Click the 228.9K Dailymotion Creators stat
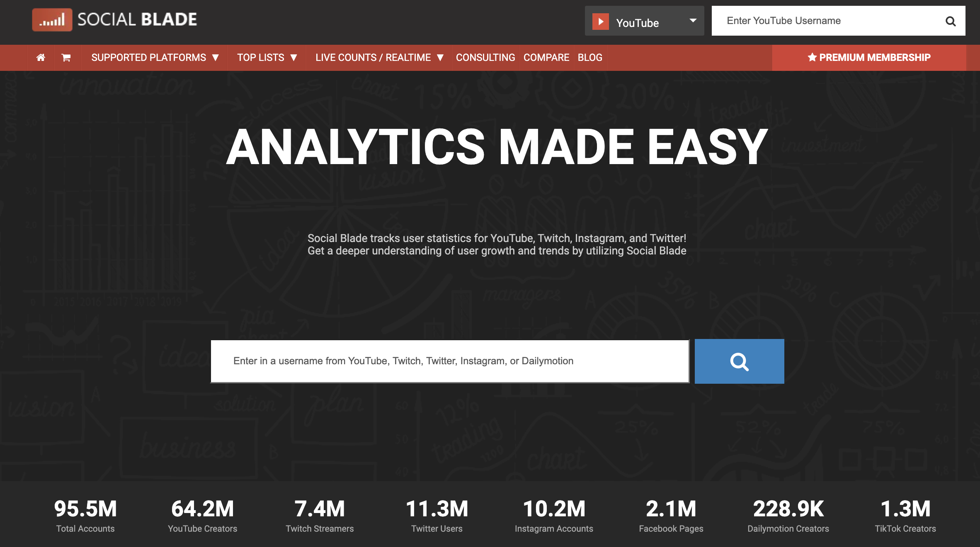Viewport: 980px width, 547px height. click(788, 516)
